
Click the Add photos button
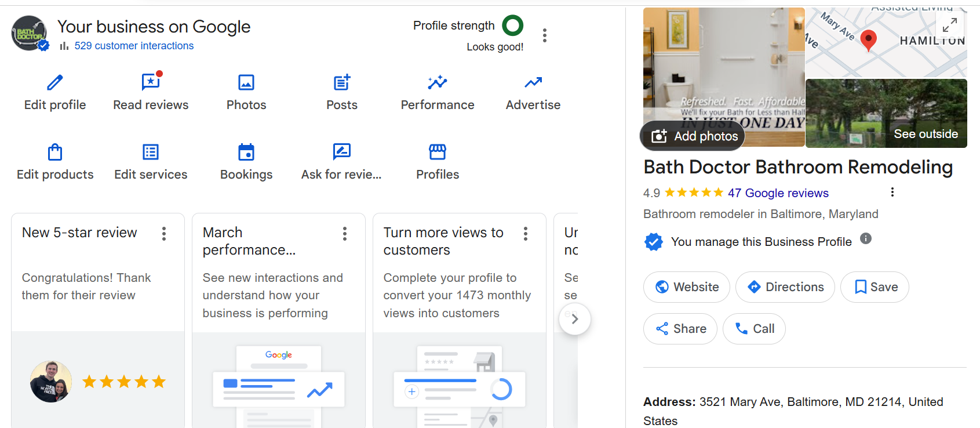pyautogui.click(x=693, y=136)
